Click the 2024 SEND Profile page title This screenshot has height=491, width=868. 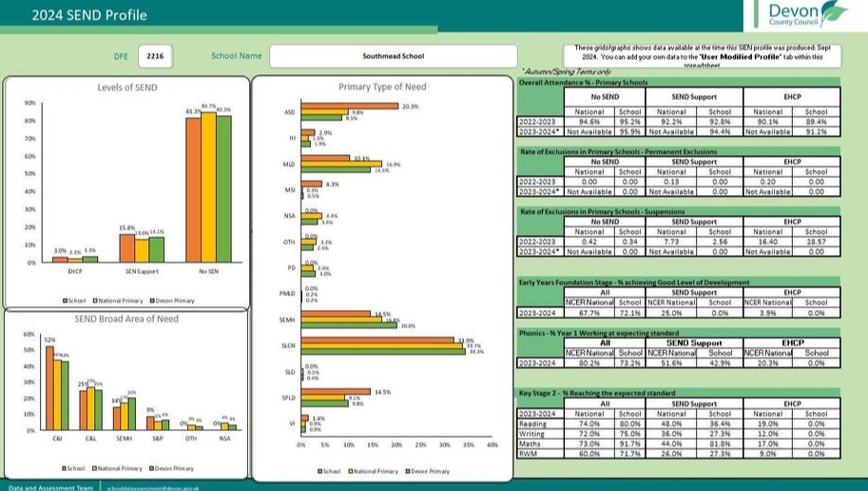click(x=76, y=15)
